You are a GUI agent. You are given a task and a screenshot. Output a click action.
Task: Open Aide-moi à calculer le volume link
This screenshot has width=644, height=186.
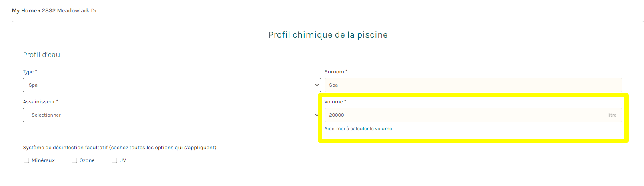358,129
